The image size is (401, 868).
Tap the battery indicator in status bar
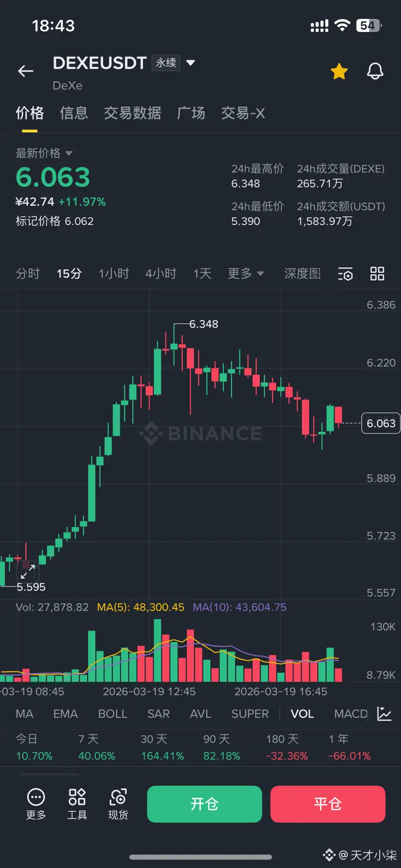[369, 25]
